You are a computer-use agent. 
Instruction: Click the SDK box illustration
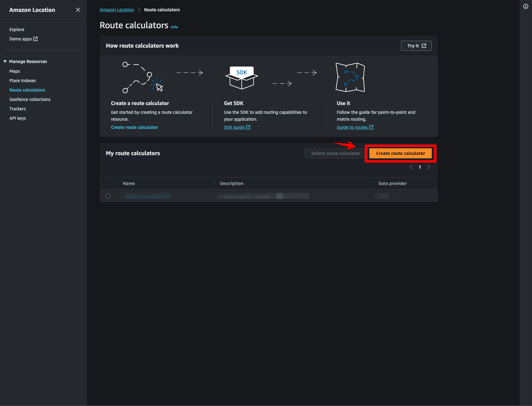pyautogui.click(x=242, y=77)
